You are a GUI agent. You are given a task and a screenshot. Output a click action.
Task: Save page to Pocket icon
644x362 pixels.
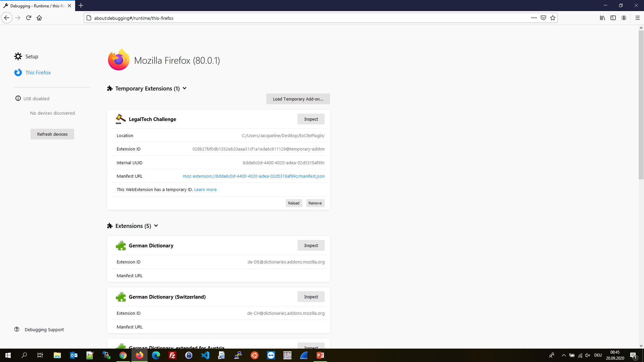point(543,18)
